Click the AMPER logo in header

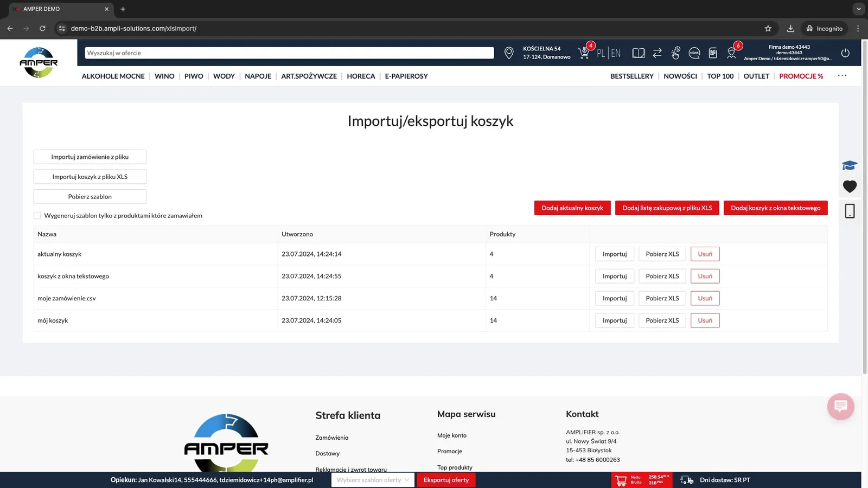click(x=39, y=62)
